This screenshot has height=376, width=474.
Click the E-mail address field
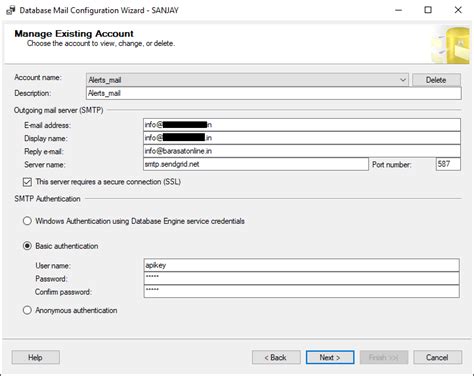click(302, 125)
